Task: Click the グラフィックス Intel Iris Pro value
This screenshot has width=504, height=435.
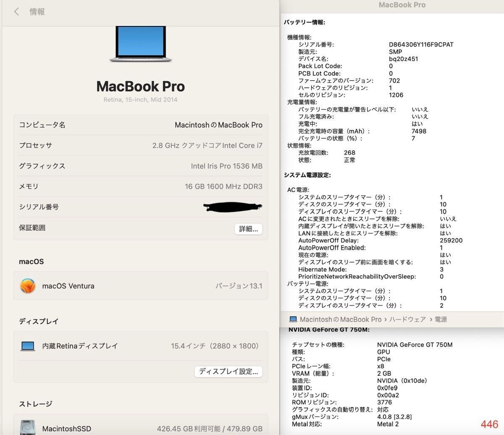Action: 227,166
